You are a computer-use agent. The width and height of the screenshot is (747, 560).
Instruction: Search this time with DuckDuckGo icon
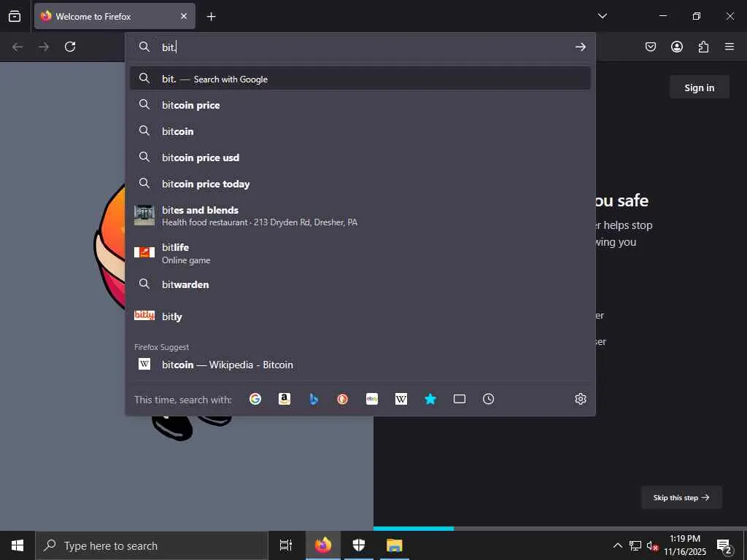[x=343, y=399]
